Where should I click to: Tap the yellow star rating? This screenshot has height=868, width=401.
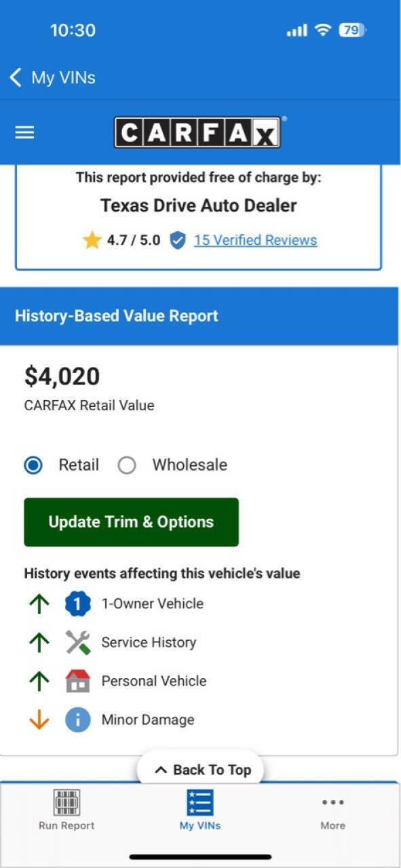pyautogui.click(x=93, y=238)
